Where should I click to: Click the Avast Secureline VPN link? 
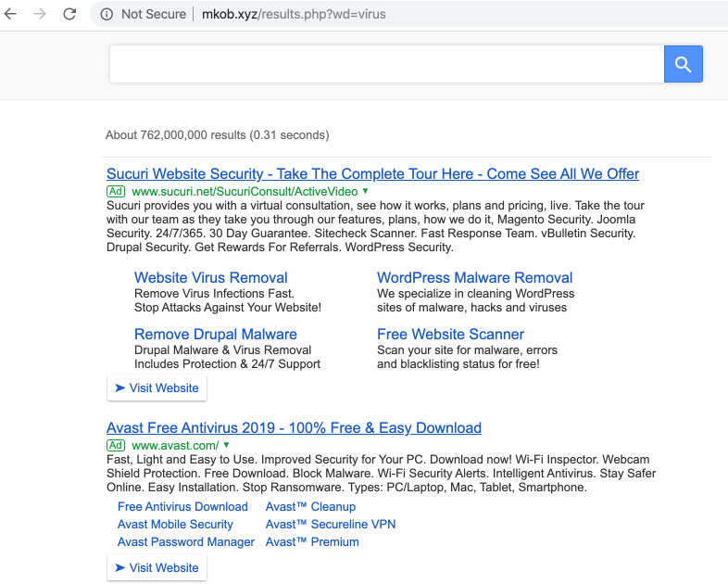click(330, 524)
